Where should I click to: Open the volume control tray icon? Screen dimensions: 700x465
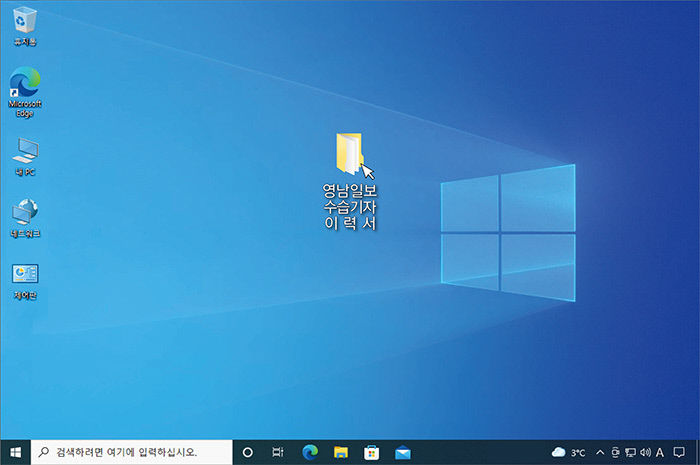pos(645,453)
